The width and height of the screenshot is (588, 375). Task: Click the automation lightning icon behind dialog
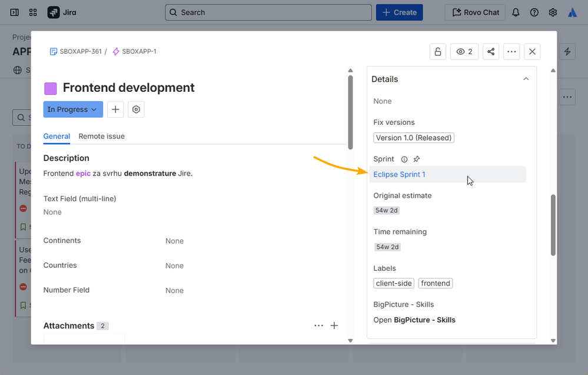pyautogui.click(x=567, y=52)
